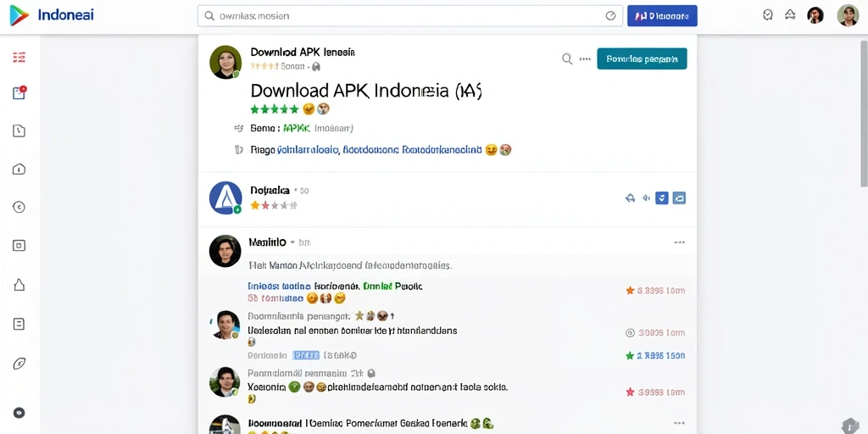Click the blue button beside the search box
Screen dimensions: 868x434
point(662,16)
